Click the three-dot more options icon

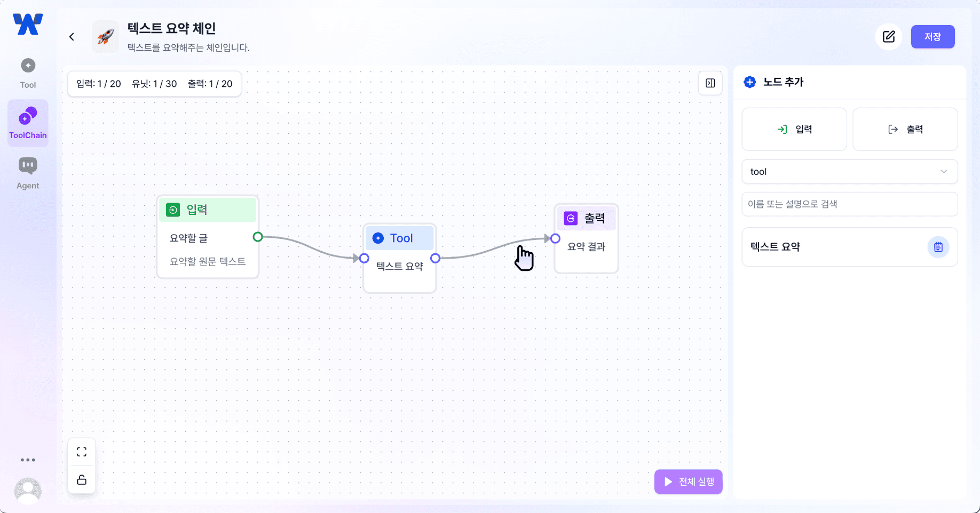pyautogui.click(x=28, y=460)
